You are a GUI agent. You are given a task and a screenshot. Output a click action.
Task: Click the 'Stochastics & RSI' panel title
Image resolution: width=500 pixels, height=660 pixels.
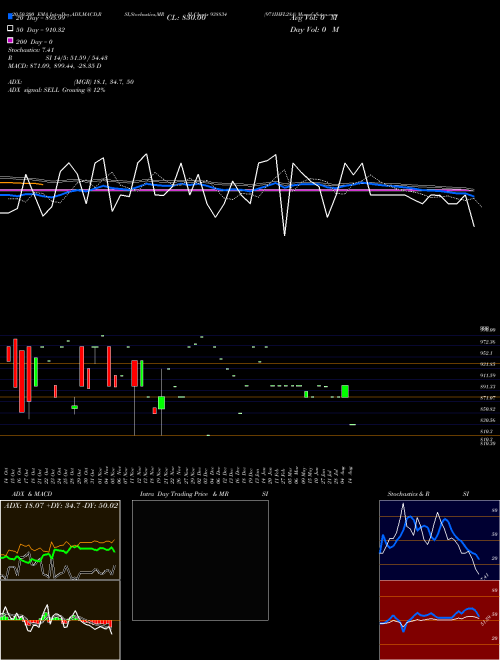428,494
